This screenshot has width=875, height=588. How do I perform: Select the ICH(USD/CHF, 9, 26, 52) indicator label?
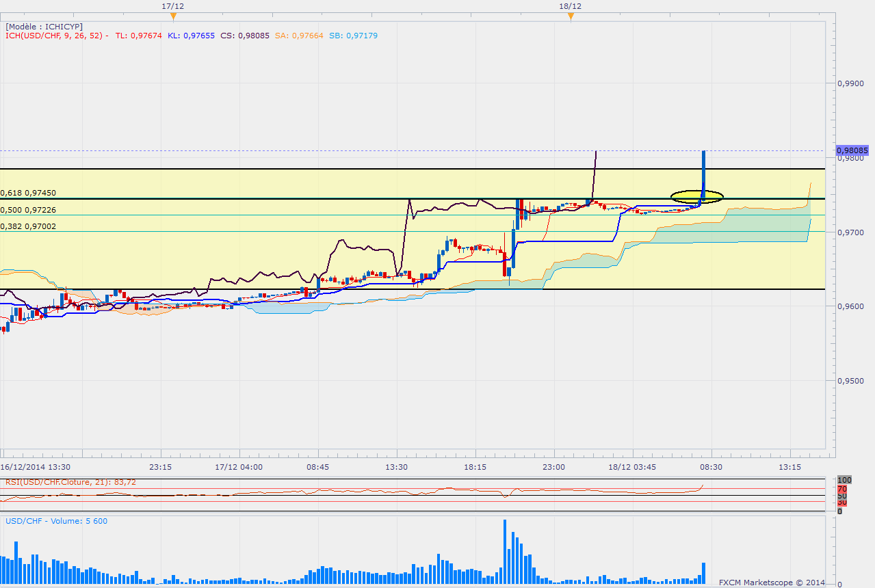tap(56, 36)
